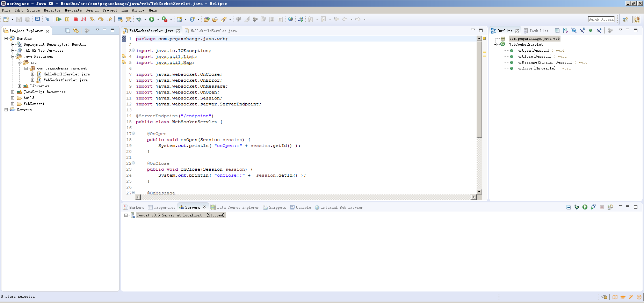Toggle Skip All Breakpoints in toolbar

pyautogui.click(x=48, y=19)
